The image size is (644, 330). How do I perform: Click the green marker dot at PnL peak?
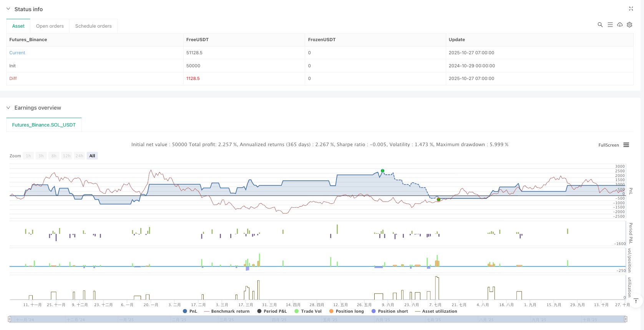[x=382, y=171]
